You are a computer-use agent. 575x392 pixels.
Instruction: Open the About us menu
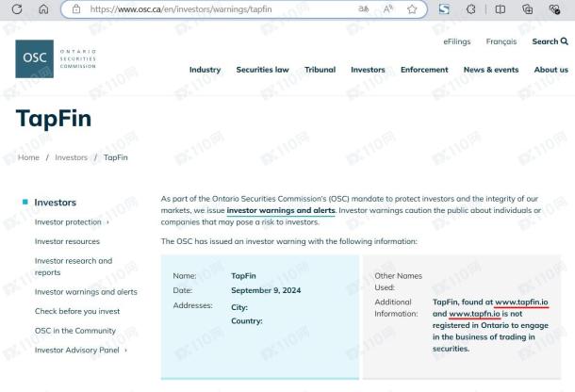(551, 70)
